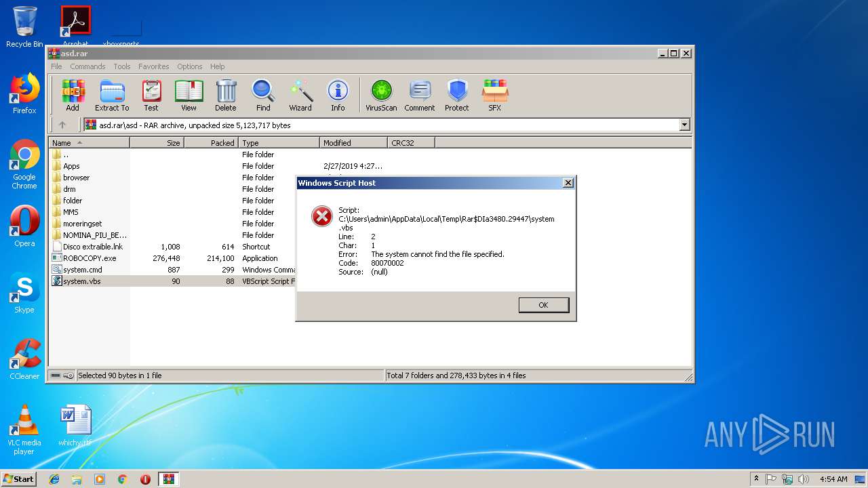Click WinRAR taskbar button
Viewport: 868px width, 488px height.
click(168, 479)
